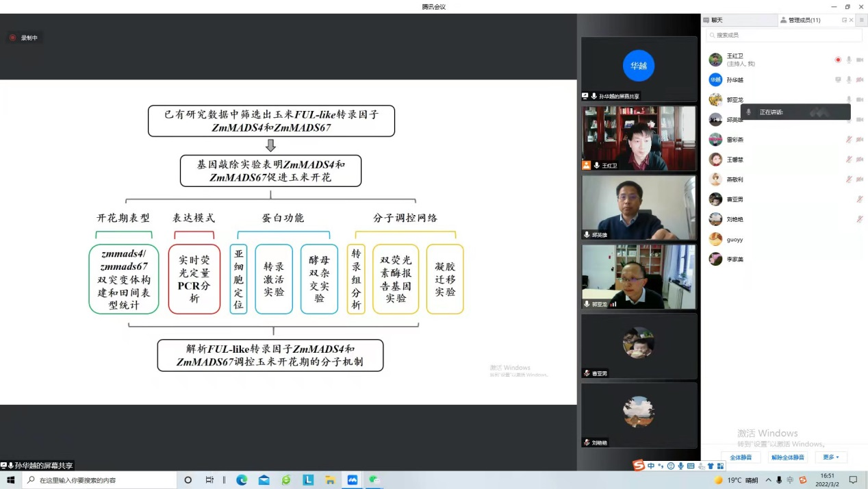868x489 pixels.
Task: Click 孙华越's screen share icon in list
Action: tap(838, 80)
